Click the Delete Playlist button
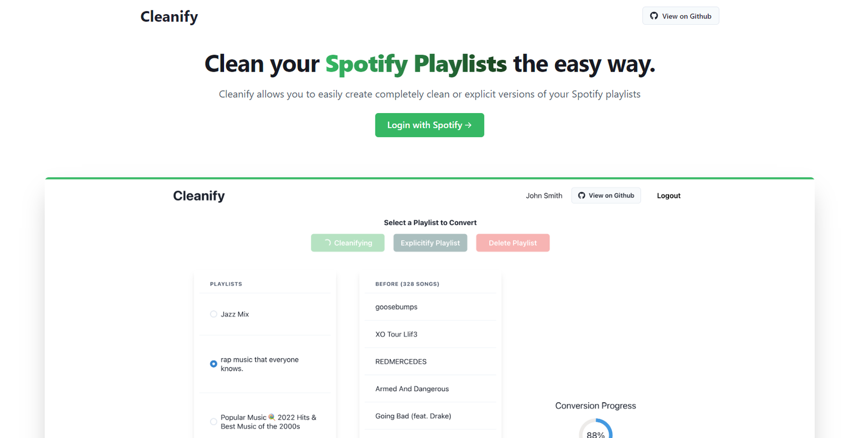868x438 pixels. tap(512, 242)
